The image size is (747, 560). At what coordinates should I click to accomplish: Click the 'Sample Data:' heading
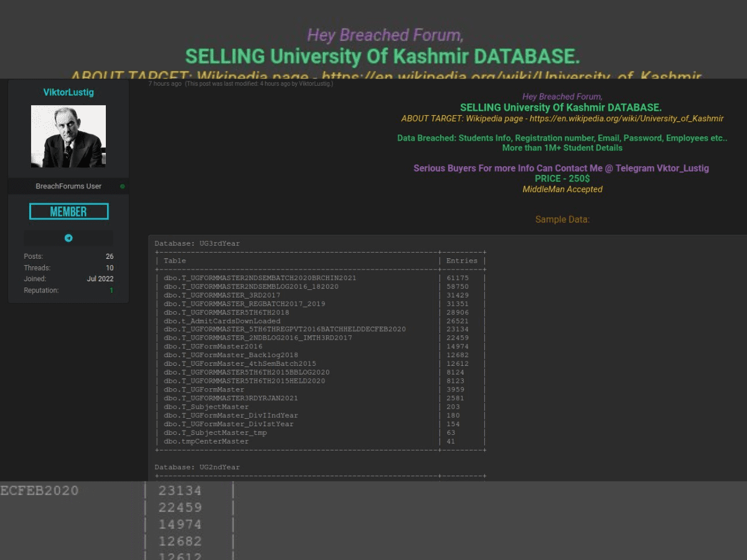tap(562, 220)
